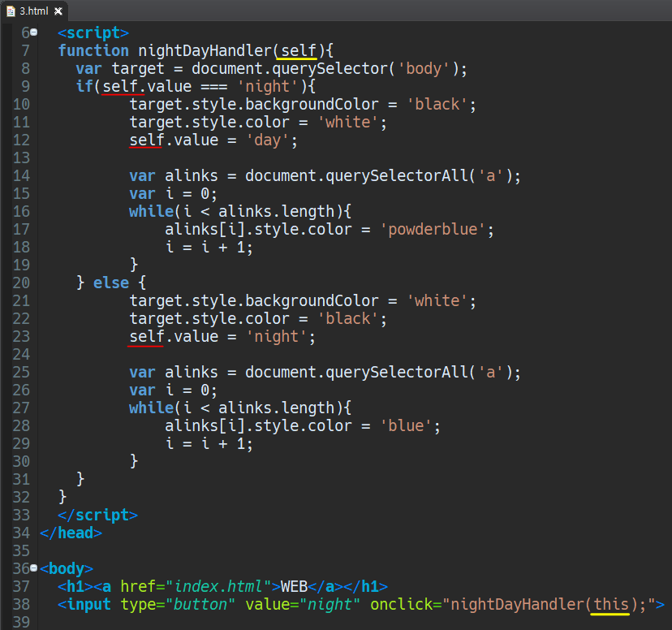672x630 pixels.
Task: Click the while keyword on line 16
Action: tap(151, 211)
